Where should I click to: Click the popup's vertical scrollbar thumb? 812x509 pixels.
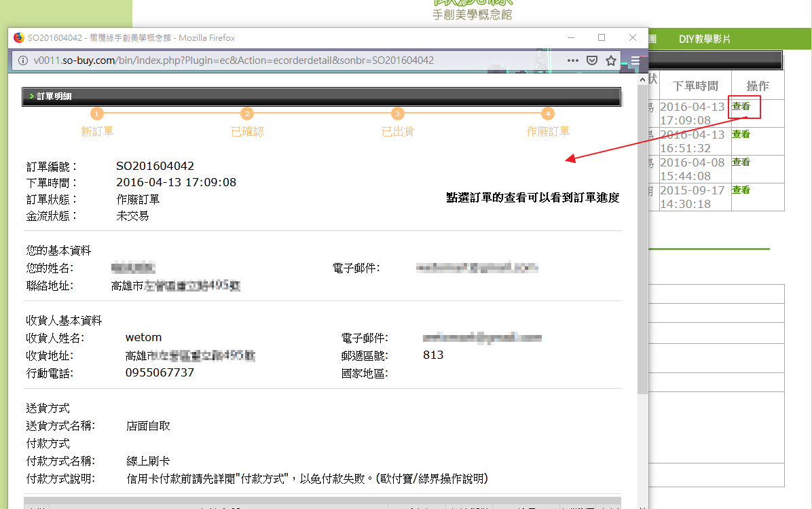point(642,238)
